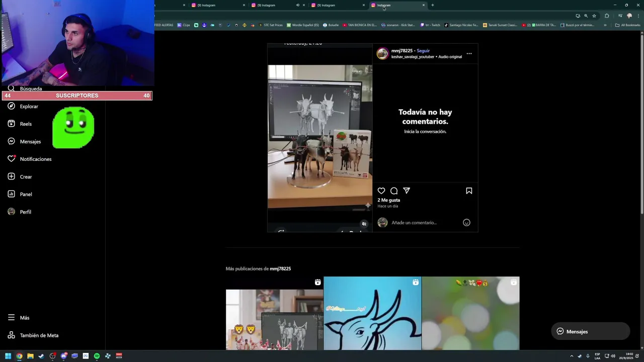Open Discord from the taskbar

pos(63,356)
